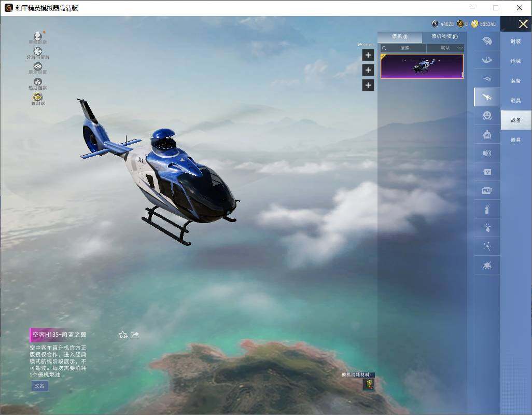Viewport: 532px width, 415px height.
Task: Click the third plus slot button
Action: (x=368, y=85)
